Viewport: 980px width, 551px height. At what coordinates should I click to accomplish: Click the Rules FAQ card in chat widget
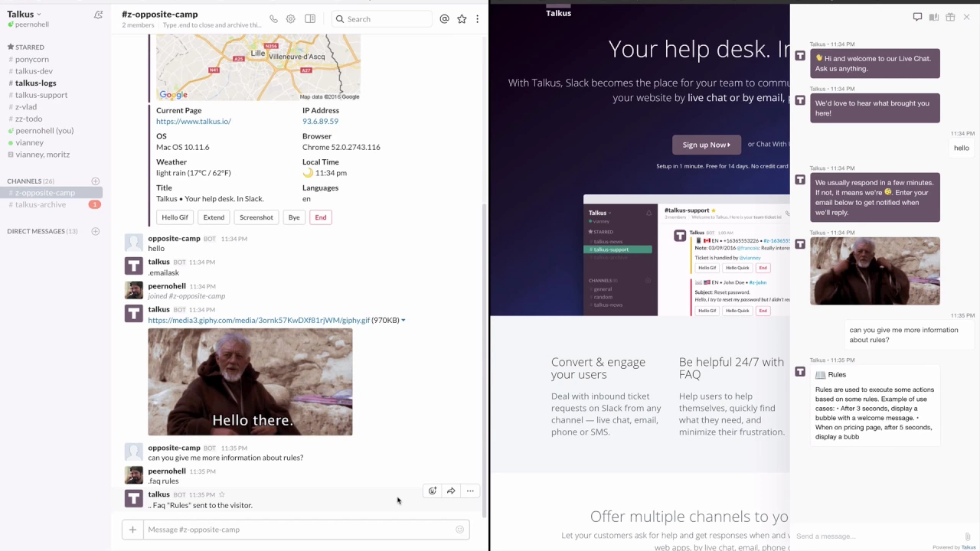click(875, 405)
